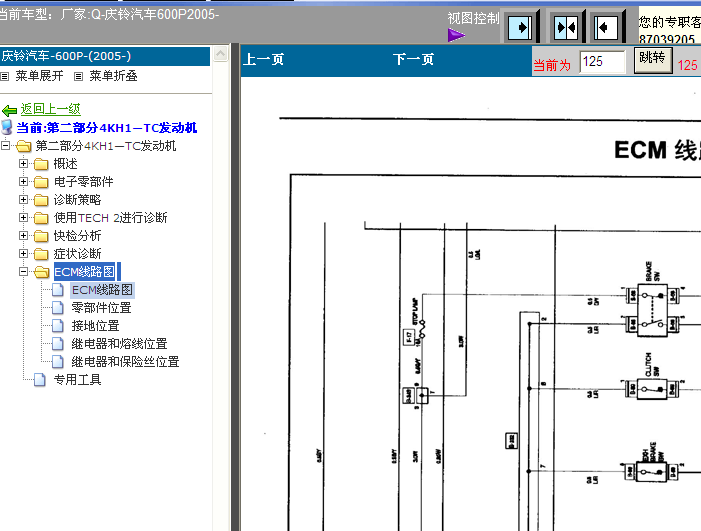Collapse the ECM线路图 folder node

23,271
